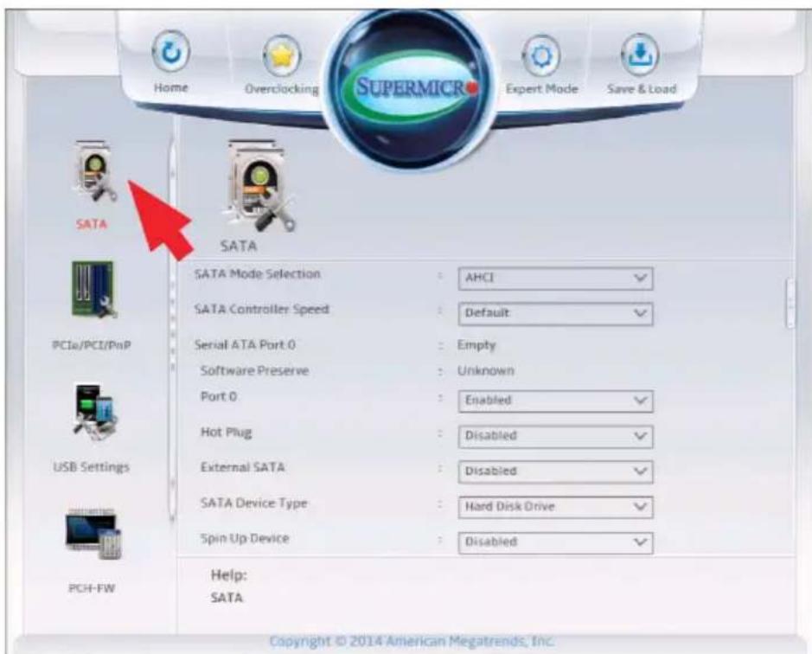Switch to the Overclocking label tab
Screen dimensions: 812x654
click(282, 89)
